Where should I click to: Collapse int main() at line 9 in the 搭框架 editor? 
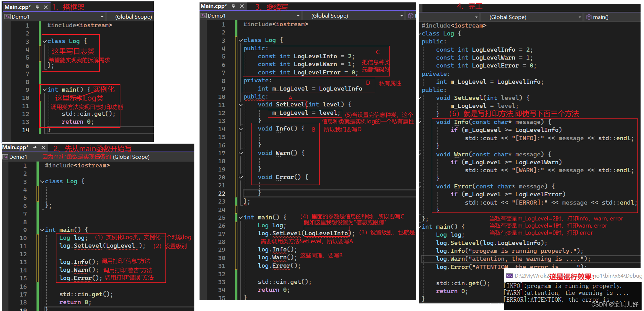coord(45,90)
